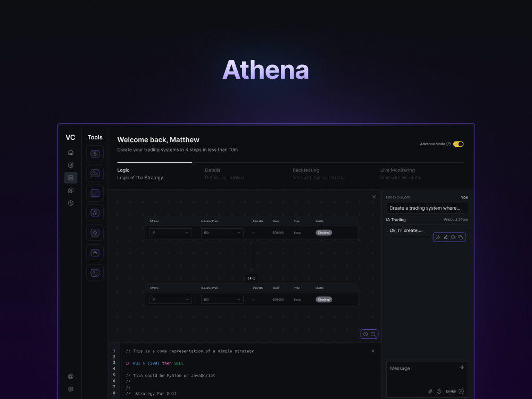The image size is (532, 399).
Task: Click the edit pencil icon on reply
Action: [x=445, y=237]
